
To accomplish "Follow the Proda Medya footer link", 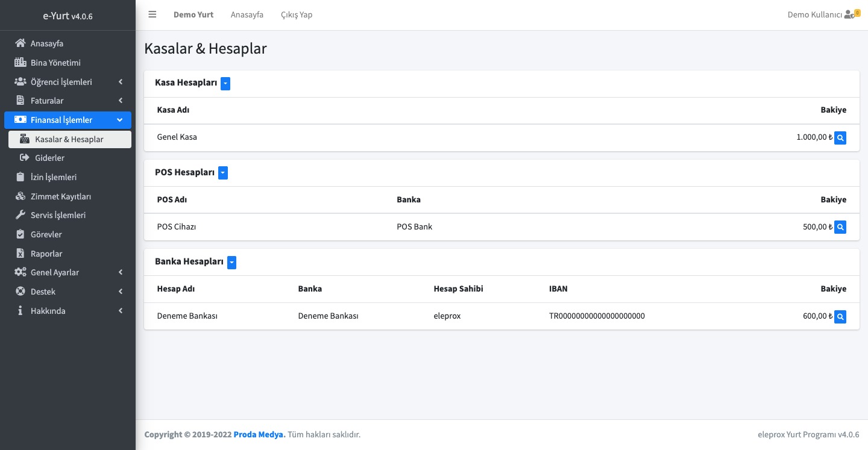I will coord(259,434).
